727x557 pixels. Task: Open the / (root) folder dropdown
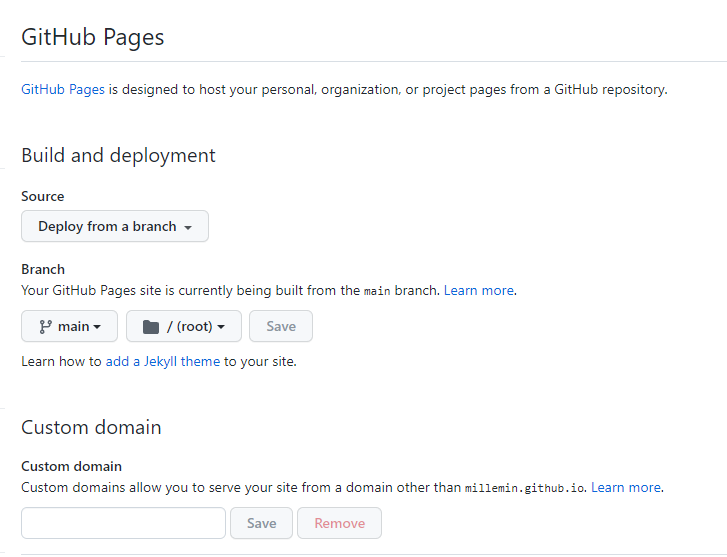point(184,327)
